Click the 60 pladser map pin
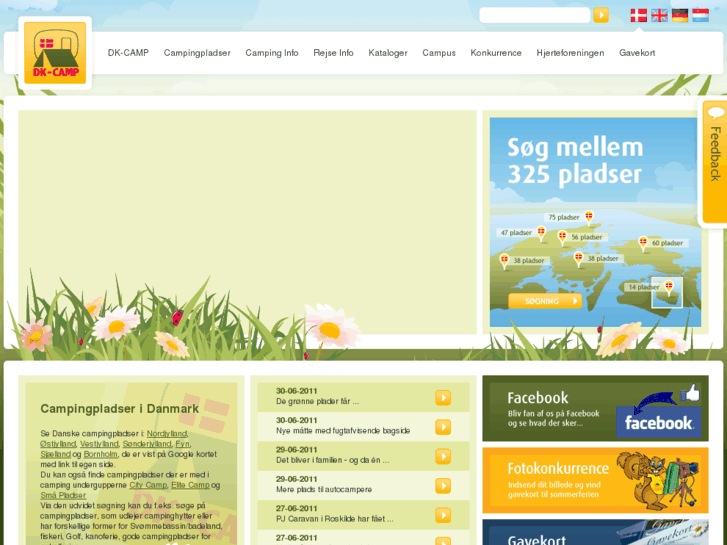The width and height of the screenshot is (727, 545). click(643, 243)
